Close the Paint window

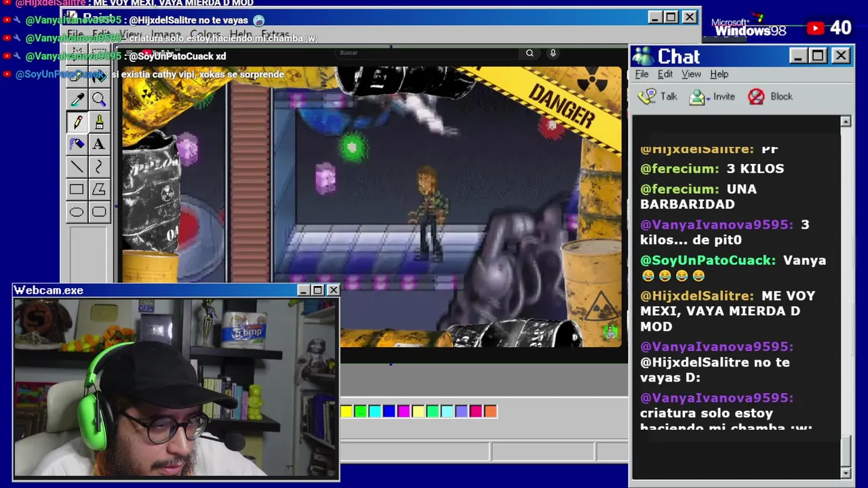click(x=689, y=17)
